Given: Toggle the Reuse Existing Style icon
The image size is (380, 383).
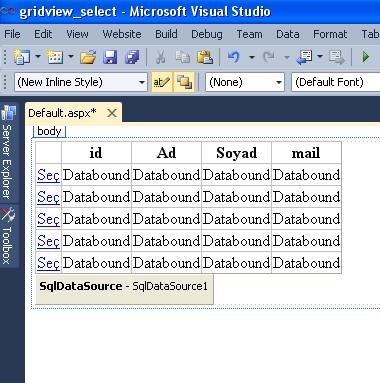Looking at the screenshot, I should (x=184, y=82).
